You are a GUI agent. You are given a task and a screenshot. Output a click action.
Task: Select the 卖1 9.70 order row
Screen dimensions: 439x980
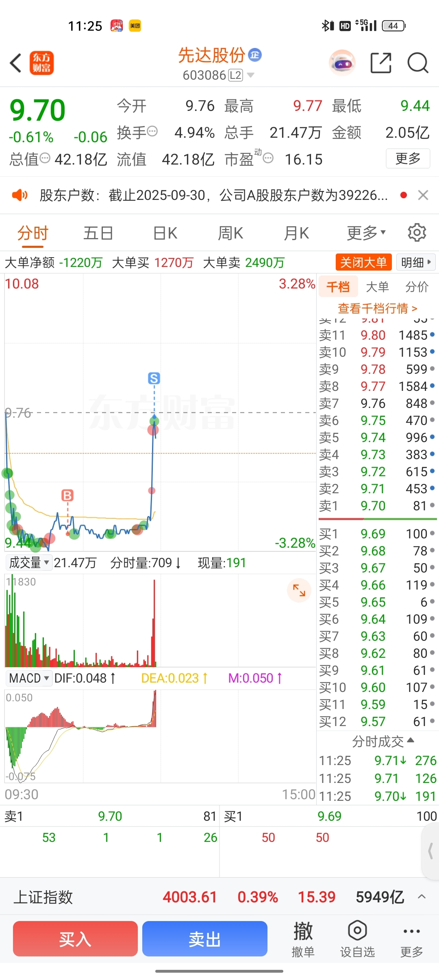(x=377, y=506)
